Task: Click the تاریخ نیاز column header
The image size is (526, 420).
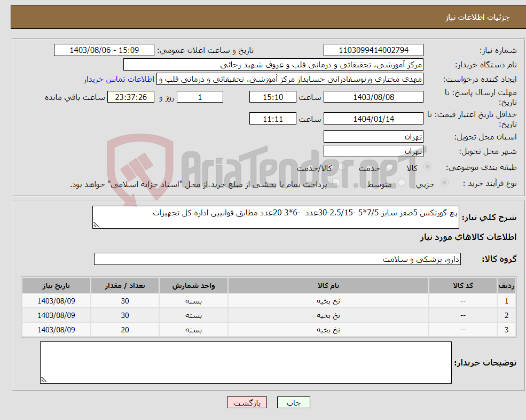Action: point(56,285)
